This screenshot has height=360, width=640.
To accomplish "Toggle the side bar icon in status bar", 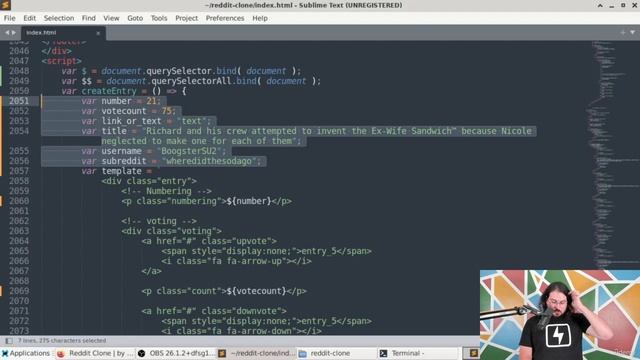I will (x=9, y=340).
